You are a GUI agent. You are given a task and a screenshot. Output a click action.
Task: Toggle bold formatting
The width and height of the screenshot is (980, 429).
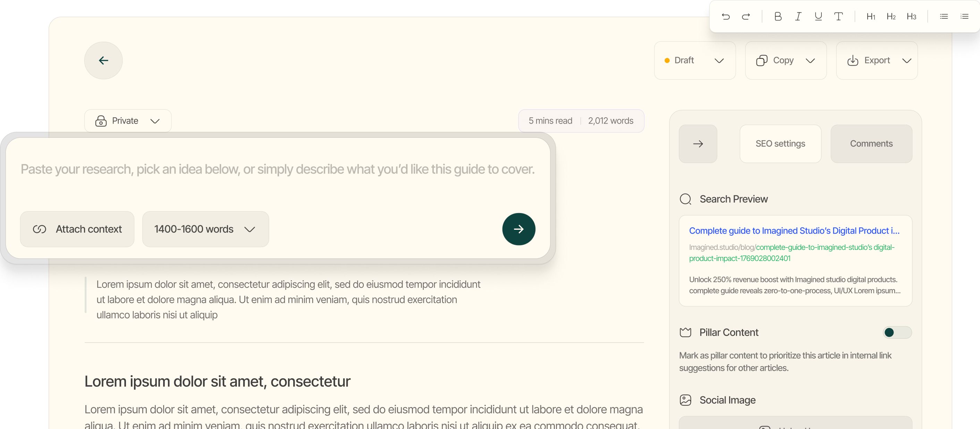(x=778, y=16)
